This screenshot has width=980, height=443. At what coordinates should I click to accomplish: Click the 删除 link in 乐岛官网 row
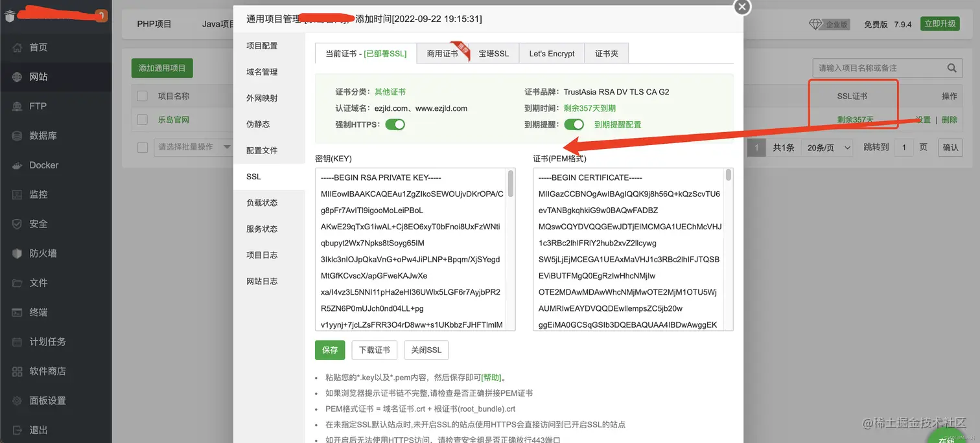coord(950,120)
